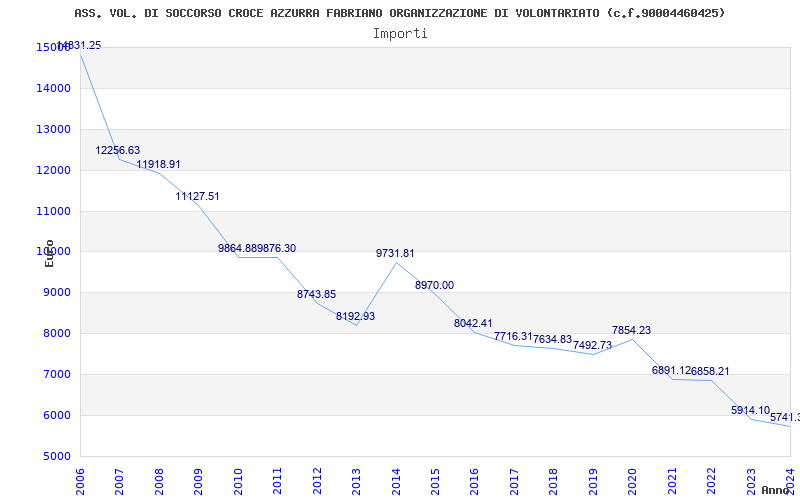Click the chart title with c.f.90004460425
Viewport: 800px width, 500px height.
(x=399, y=13)
